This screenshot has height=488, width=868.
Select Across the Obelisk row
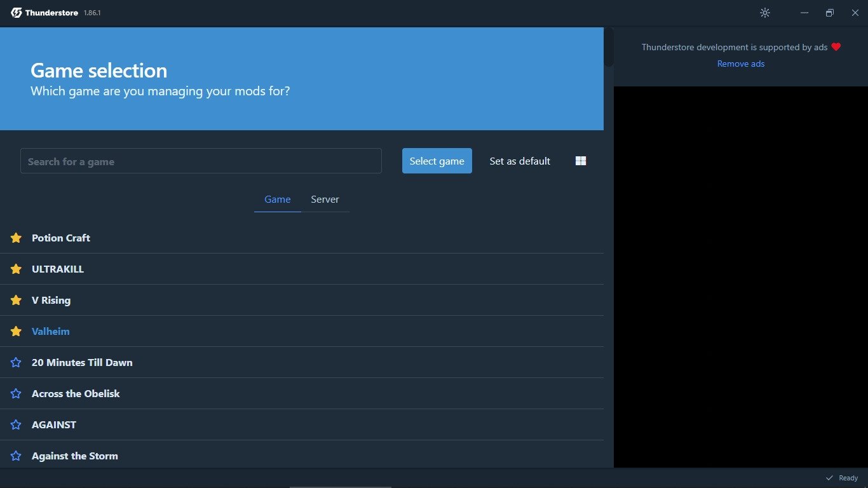tap(302, 393)
